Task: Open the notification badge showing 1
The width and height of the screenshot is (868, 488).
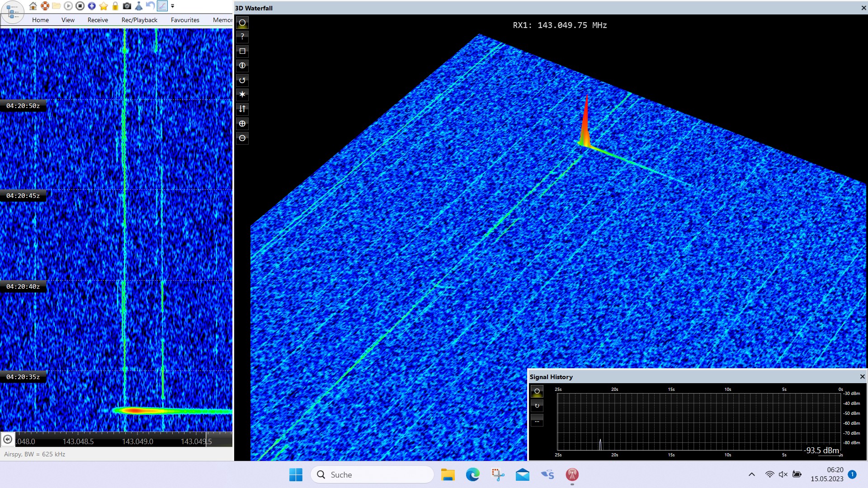Action: click(x=852, y=474)
